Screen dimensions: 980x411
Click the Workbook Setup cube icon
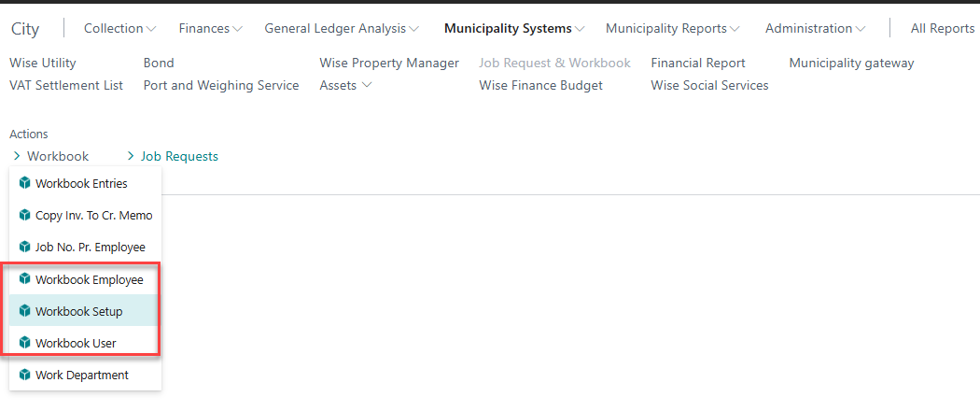tap(25, 311)
